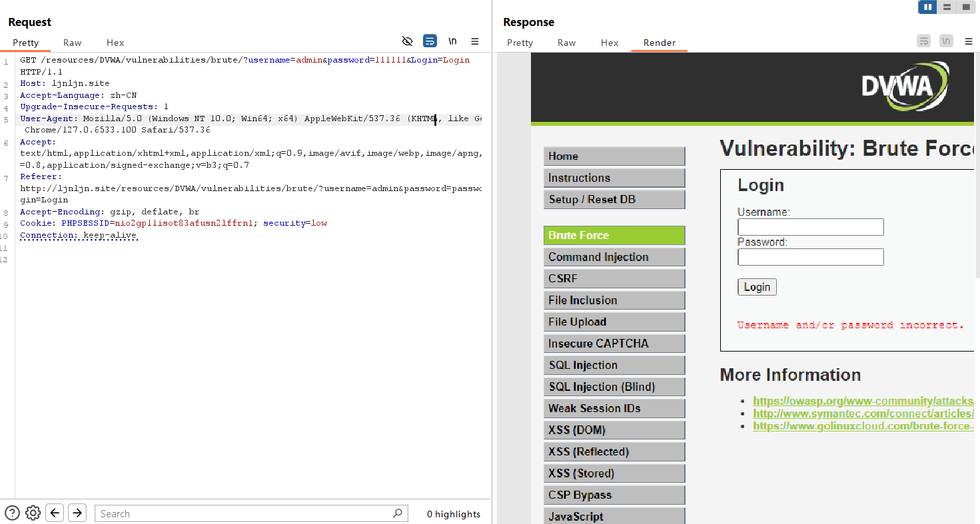
Task: Click the DVWA logo
Action: pyautogui.click(x=905, y=86)
